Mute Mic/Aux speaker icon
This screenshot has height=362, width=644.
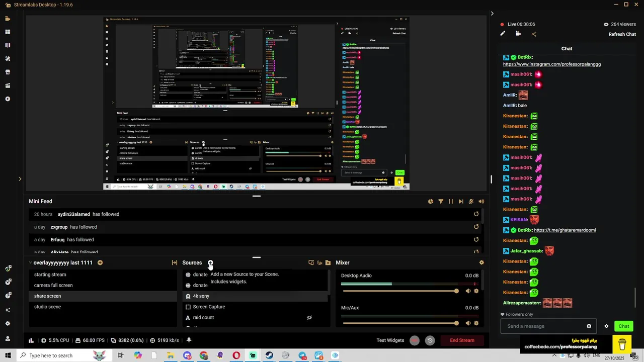click(468, 323)
